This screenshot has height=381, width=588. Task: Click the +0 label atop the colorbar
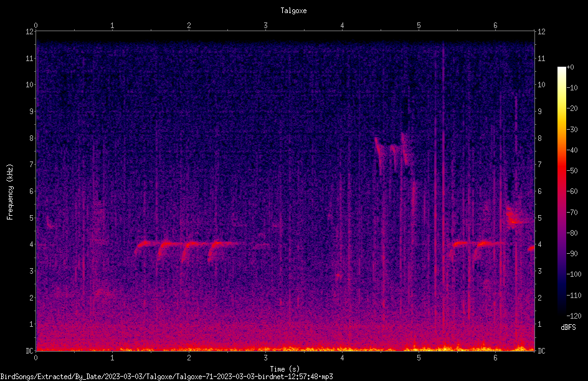[x=570, y=67]
